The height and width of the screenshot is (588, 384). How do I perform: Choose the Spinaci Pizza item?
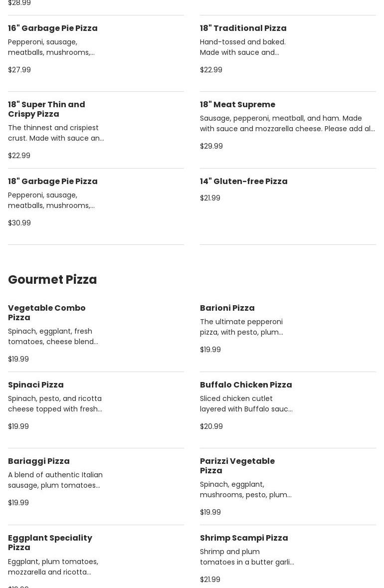pos(36,385)
